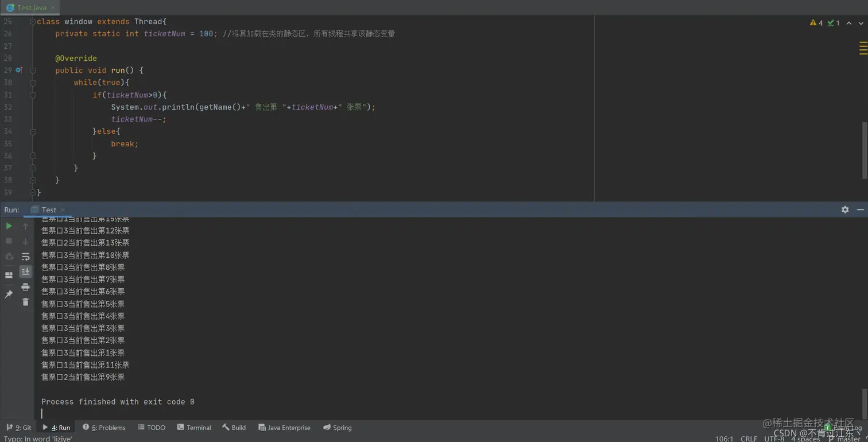Click the 106:1 cursor position indicator
This screenshot has width=868, height=442.
(724, 439)
